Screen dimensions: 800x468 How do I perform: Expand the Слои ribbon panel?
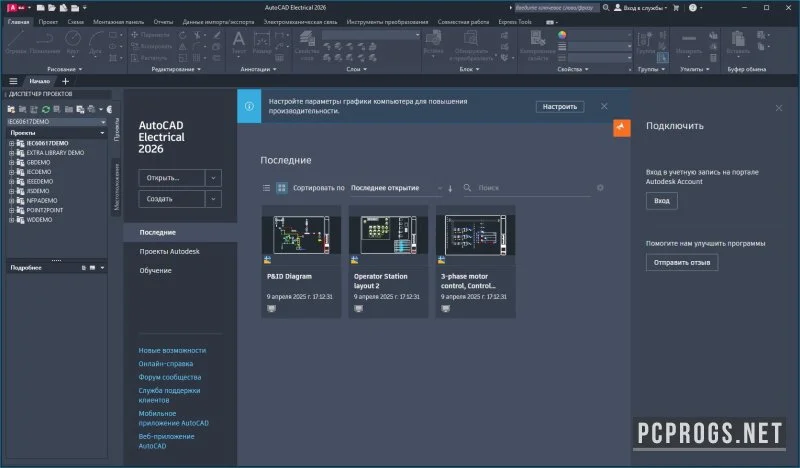point(357,69)
